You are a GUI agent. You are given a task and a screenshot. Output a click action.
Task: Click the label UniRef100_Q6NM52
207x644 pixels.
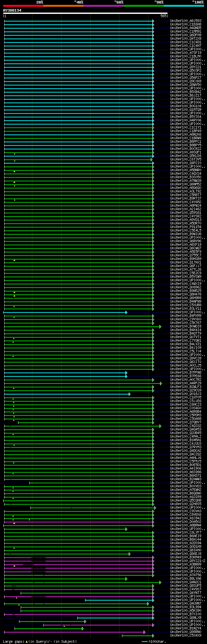(186, 184)
